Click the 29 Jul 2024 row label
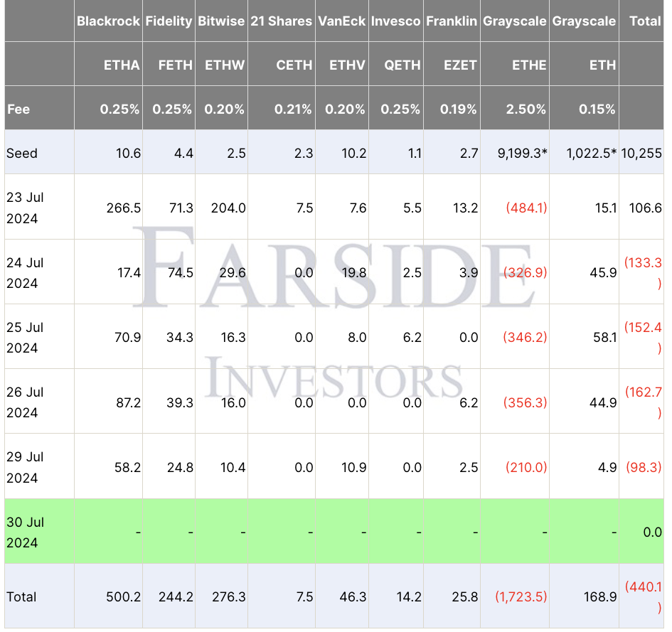This screenshot has height=632, width=672. click(26, 467)
